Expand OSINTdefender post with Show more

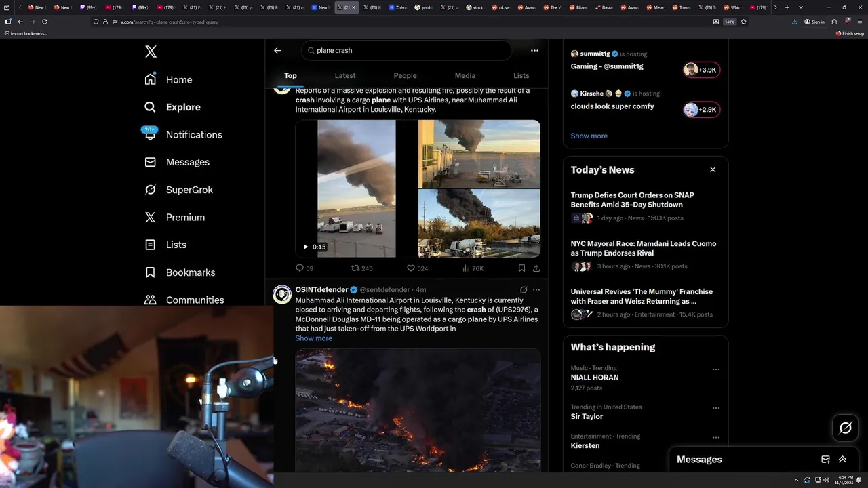313,338
